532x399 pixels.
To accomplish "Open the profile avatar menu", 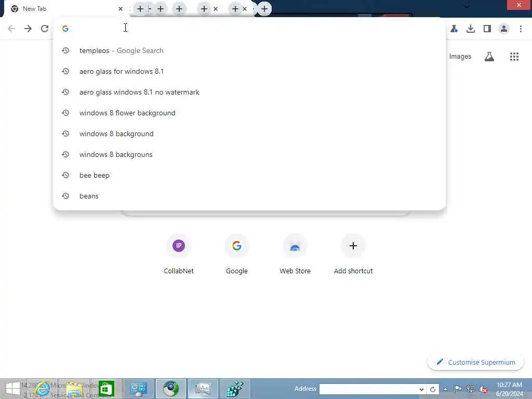I will (504, 29).
